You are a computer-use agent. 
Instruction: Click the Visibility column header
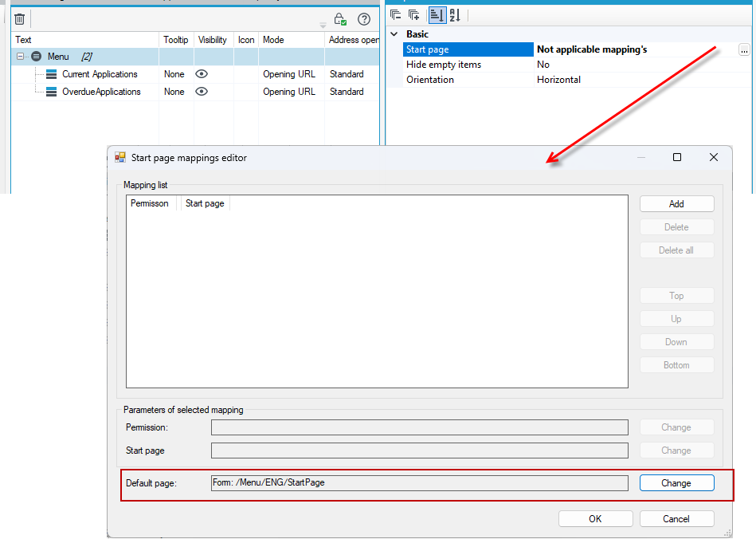(213, 40)
